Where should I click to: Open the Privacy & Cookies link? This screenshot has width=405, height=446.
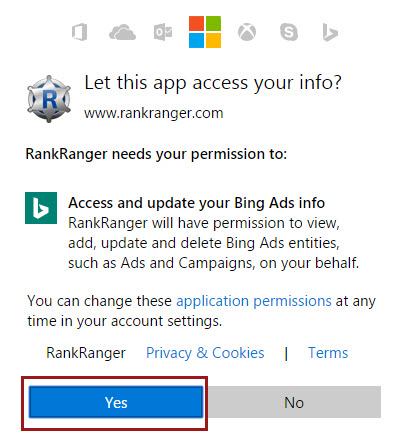205,353
